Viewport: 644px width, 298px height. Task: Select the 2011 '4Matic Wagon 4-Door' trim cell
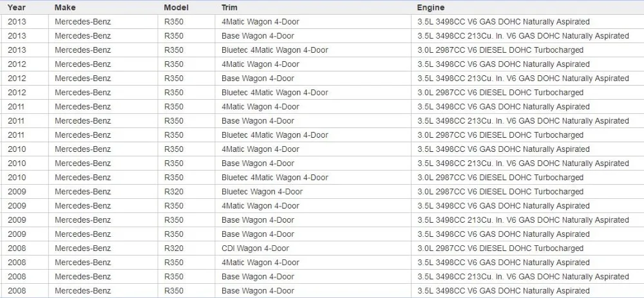pos(313,107)
